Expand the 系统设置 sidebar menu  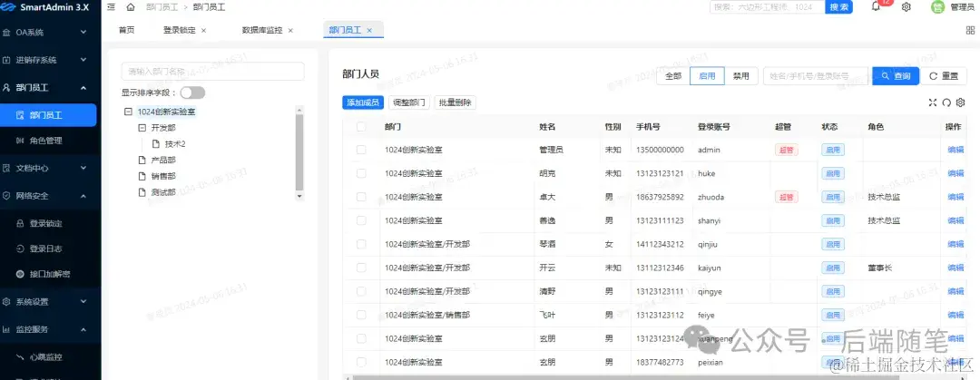[x=48, y=302]
